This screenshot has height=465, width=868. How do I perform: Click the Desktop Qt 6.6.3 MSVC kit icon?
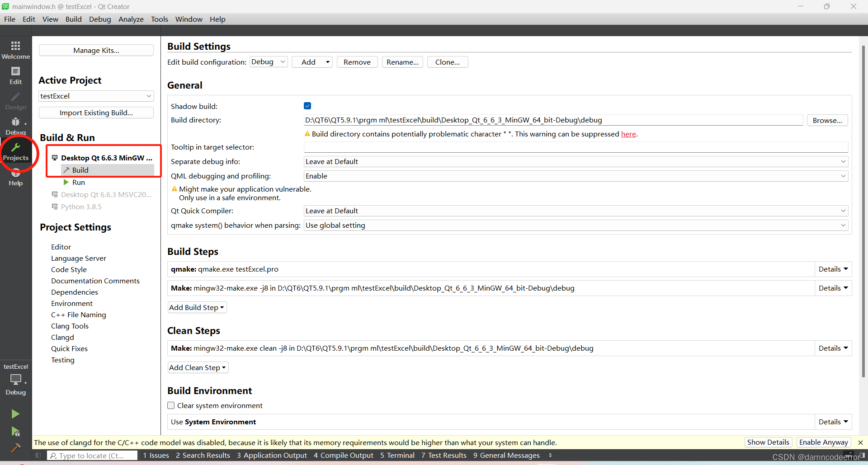tap(55, 194)
